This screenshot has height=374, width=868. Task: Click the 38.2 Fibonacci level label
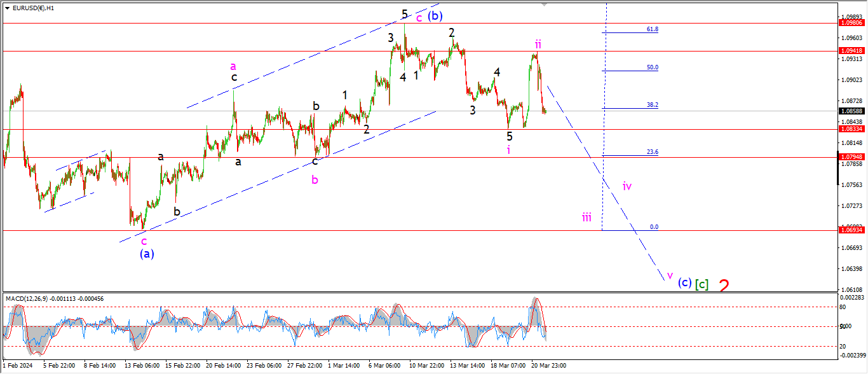click(652, 105)
